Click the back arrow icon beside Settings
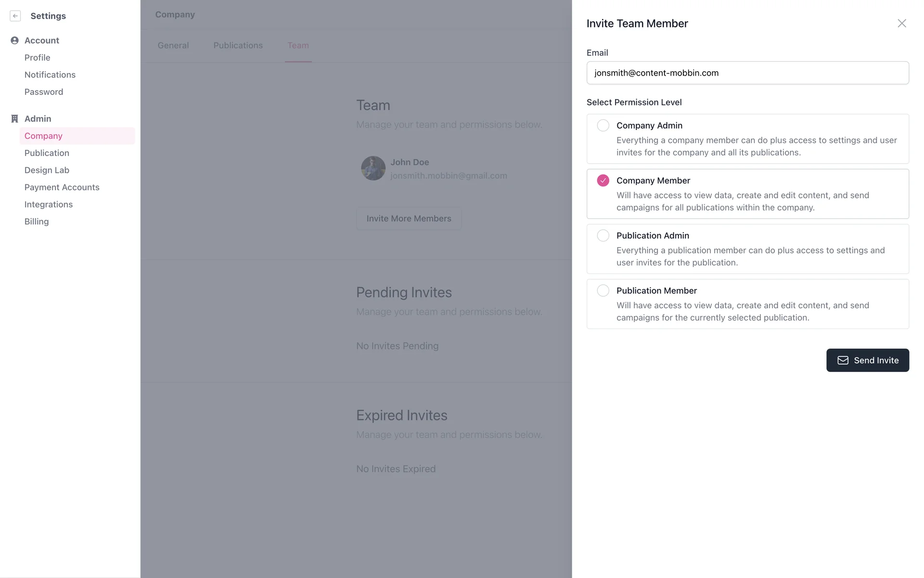 [x=15, y=16]
